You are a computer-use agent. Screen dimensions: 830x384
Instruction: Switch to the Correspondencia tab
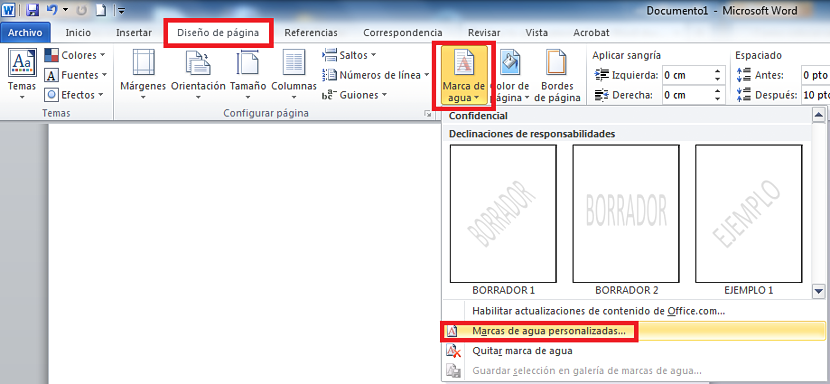pos(403,33)
